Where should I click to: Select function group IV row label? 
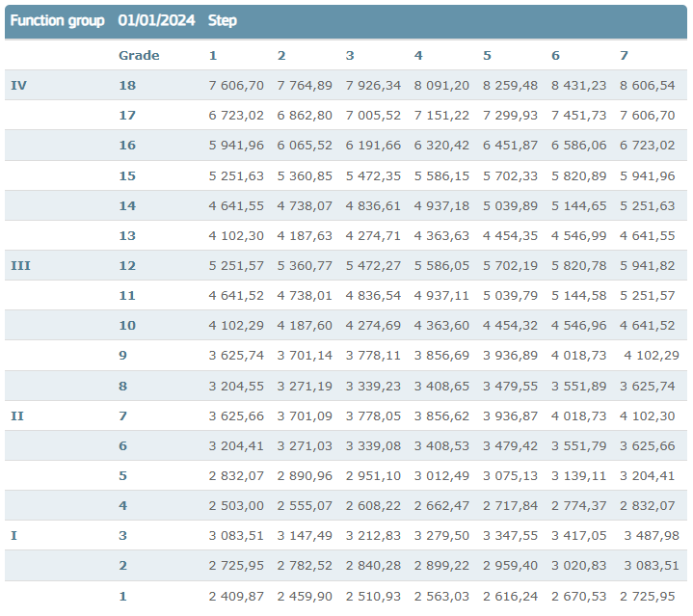(18, 86)
